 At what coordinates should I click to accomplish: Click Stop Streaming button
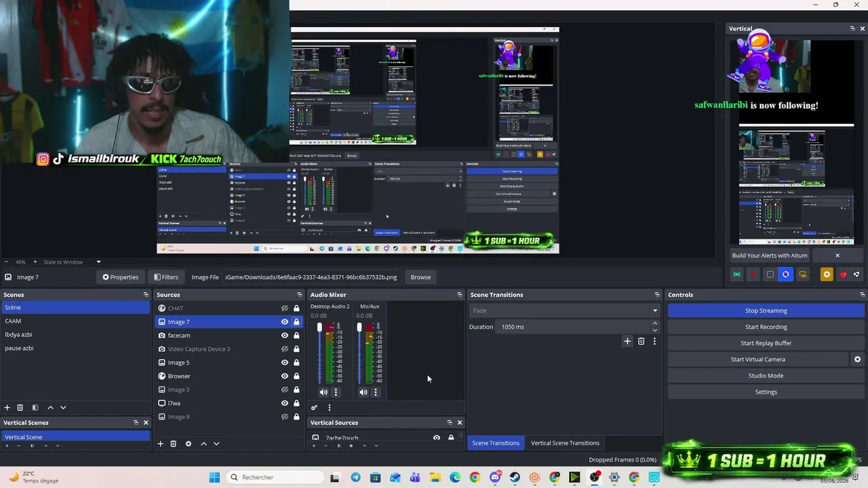click(x=766, y=310)
